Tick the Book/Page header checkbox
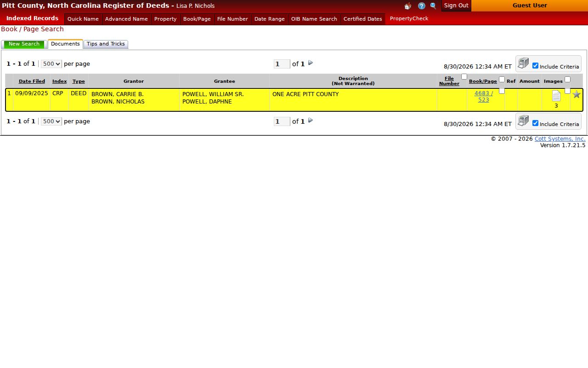This screenshot has height=368, width=588. click(502, 79)
